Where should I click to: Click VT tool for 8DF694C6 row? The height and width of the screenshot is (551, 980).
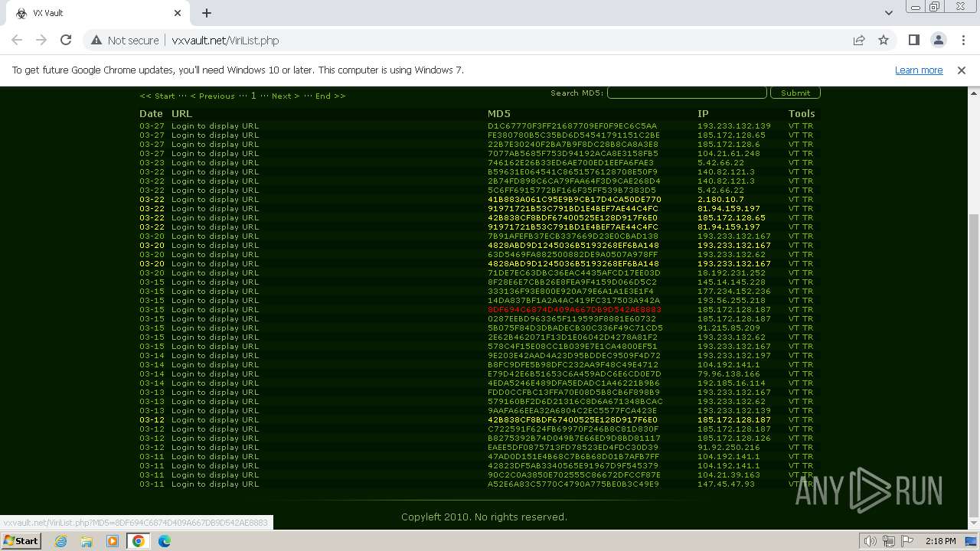794,310
